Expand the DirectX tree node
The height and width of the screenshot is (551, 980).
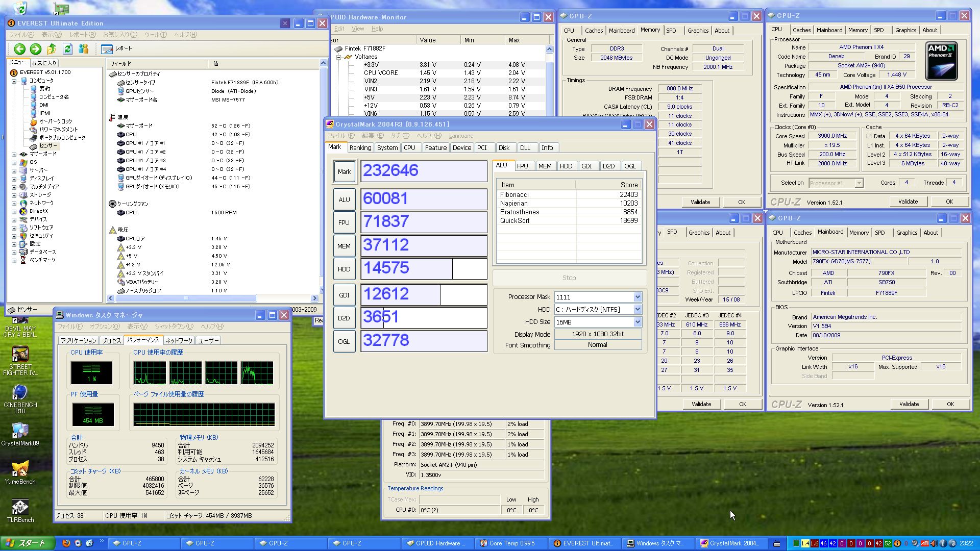pyautogui.click(x=14, y=211)
